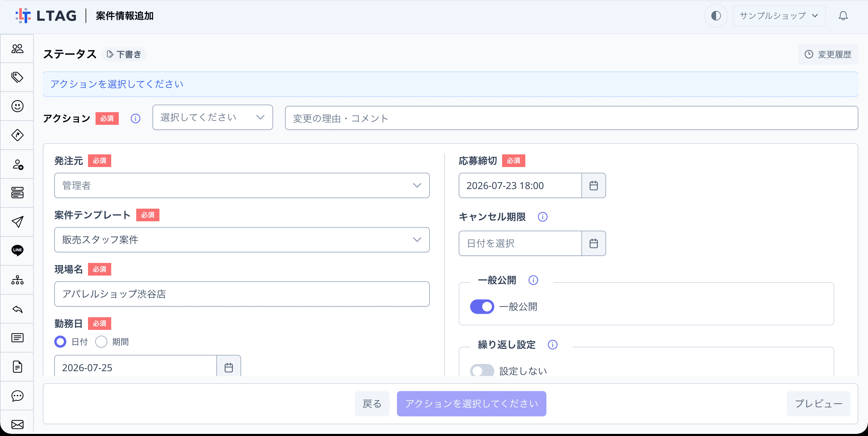This screenshot has height=436, width=868.
Task: Click the ステータス heading text
Action: [x=70, y=54]
